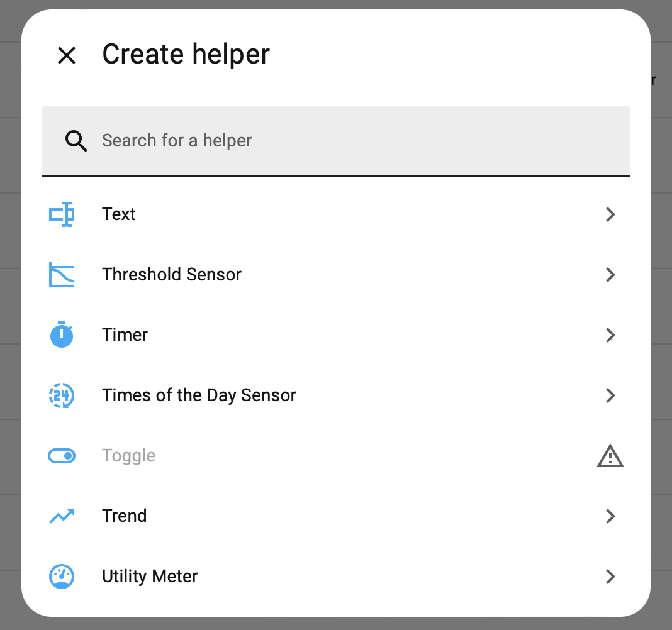
Task: Select the Utility Meter helper label
Action: (x=150, y=577)
